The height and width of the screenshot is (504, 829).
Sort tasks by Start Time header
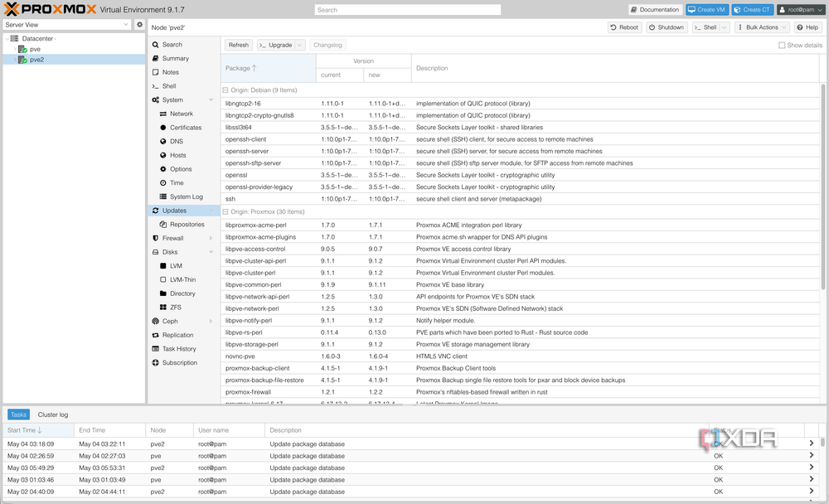click(x=38, y=430)
